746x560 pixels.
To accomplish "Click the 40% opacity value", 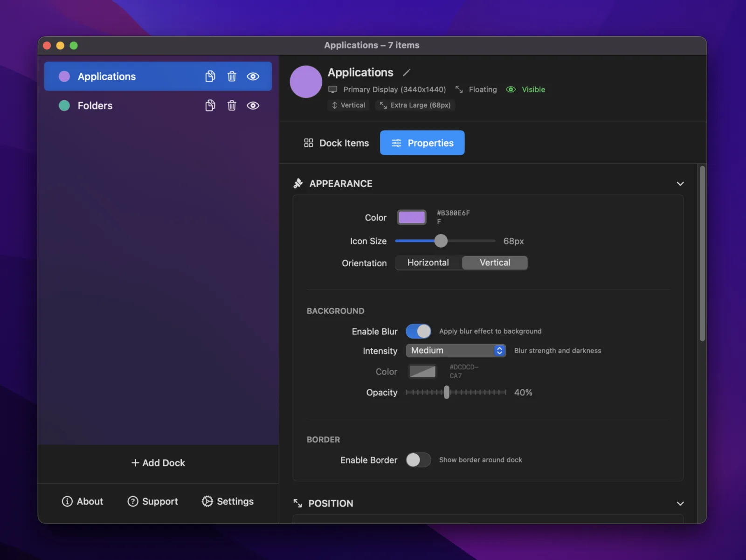I will (523, 393).
